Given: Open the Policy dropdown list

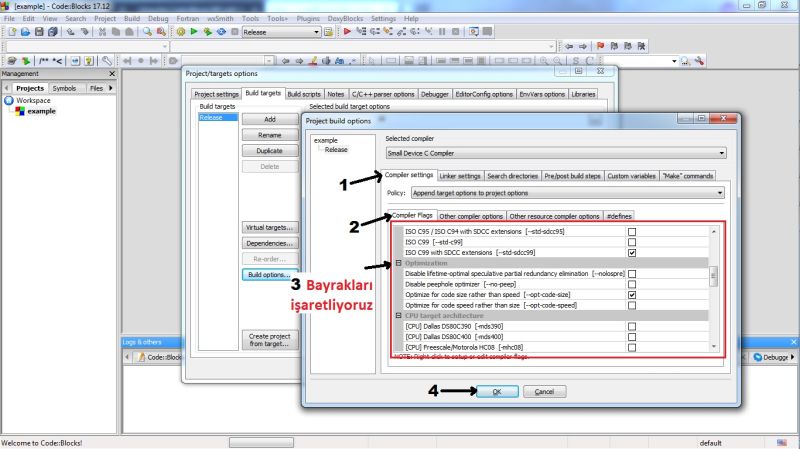Looking at the screenshot, I should [x=719, y=193].
